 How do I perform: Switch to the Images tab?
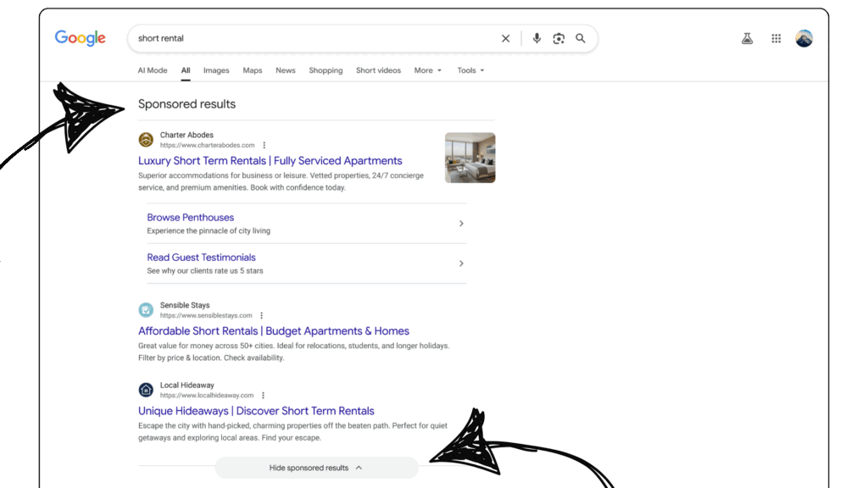pyautogui.click(x=216, y=70)
